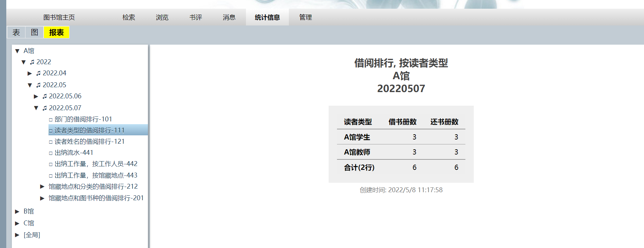
Task: Click the report date 20220507 heading
Action: tap(401, 89)
